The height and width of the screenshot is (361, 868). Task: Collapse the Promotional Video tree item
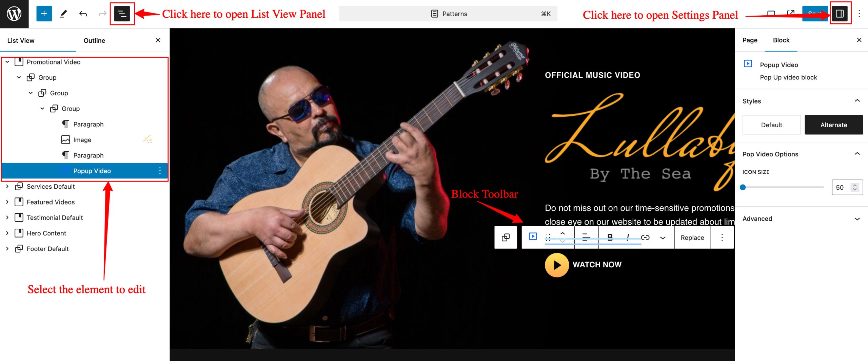7,62
